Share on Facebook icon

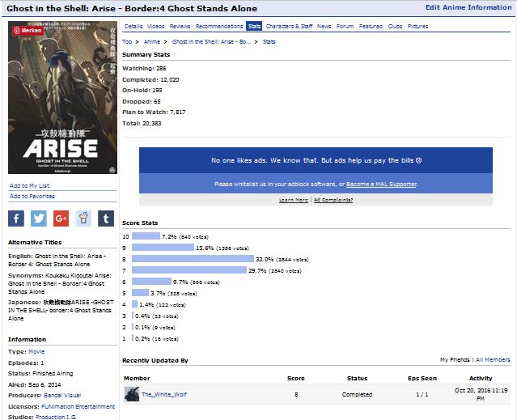(16, 218)
